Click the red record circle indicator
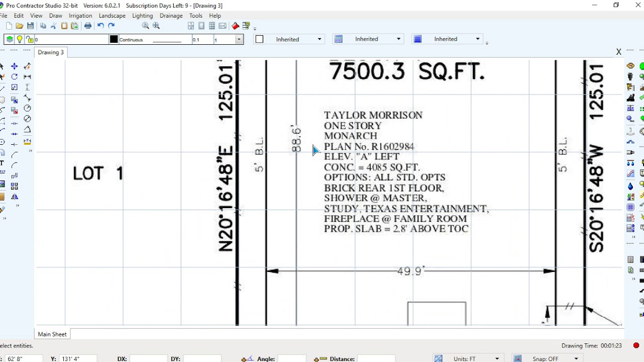The height and width of the screenshot is (362, 644). coord(636,346)
